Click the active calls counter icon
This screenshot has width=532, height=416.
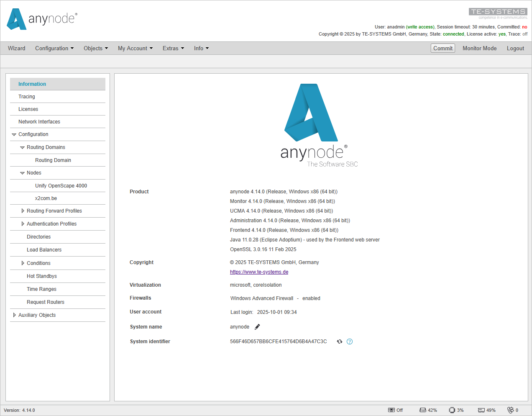pos(511,410)
